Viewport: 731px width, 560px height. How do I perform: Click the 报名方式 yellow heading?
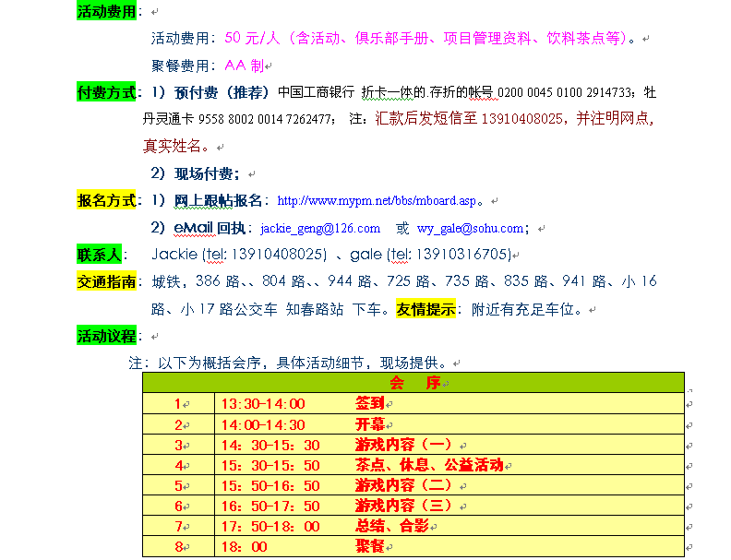click(x=107, y=200)
